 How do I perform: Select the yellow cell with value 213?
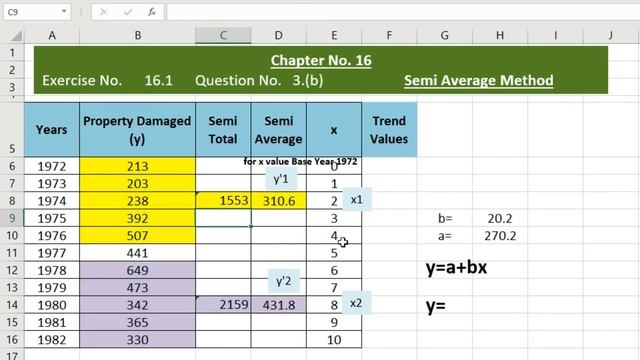[138, 167]
